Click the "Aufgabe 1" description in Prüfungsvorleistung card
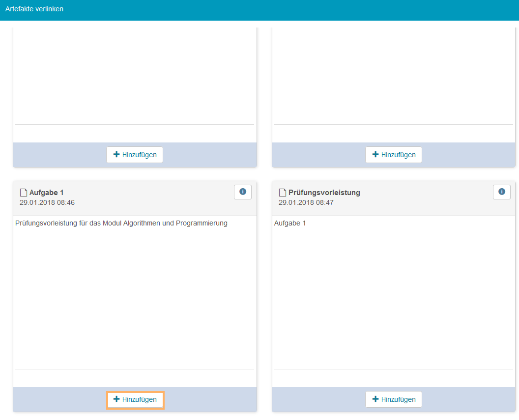Image resolution: width=519 pixels, height=420 pixels. [290, 223]
